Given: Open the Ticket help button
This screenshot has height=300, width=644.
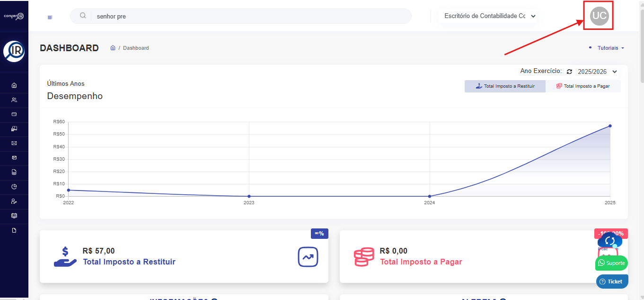Looking at the screenshot, I should click(x=612, y=282).
